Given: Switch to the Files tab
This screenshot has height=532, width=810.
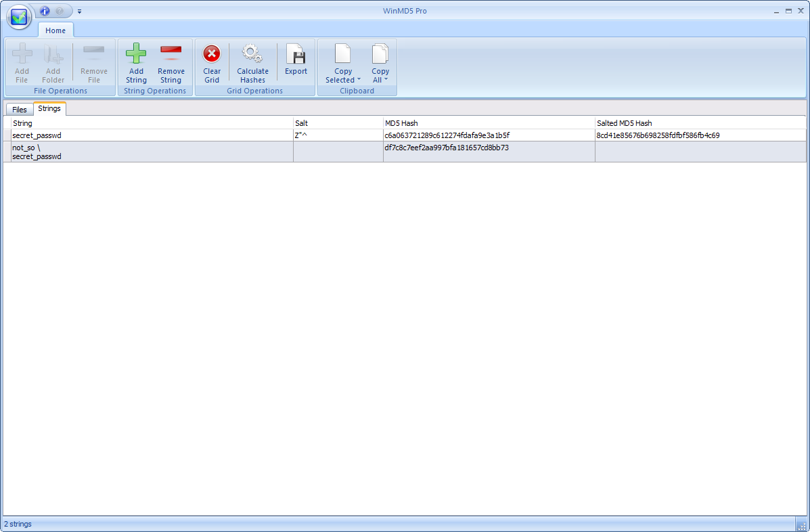Looking at the screenshot, I should pos(20,110).
